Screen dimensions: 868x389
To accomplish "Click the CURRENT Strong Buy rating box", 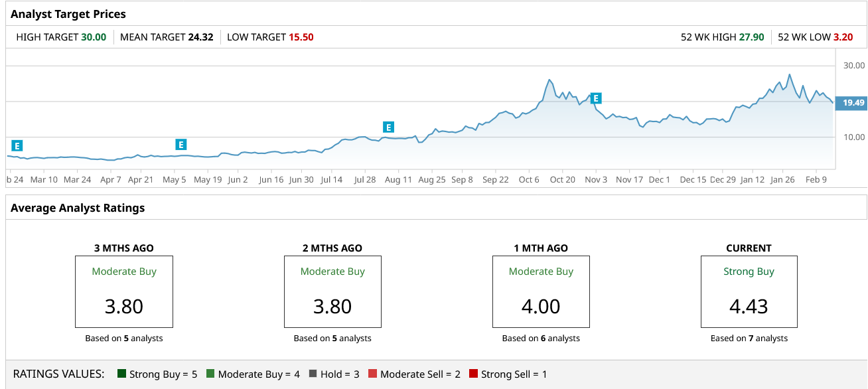I will (x=749, y=291).
